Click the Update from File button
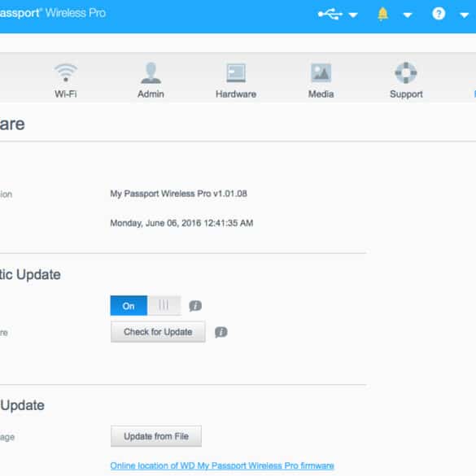The width and height of the screenshot is (476, 476). (x=156, y=436)
